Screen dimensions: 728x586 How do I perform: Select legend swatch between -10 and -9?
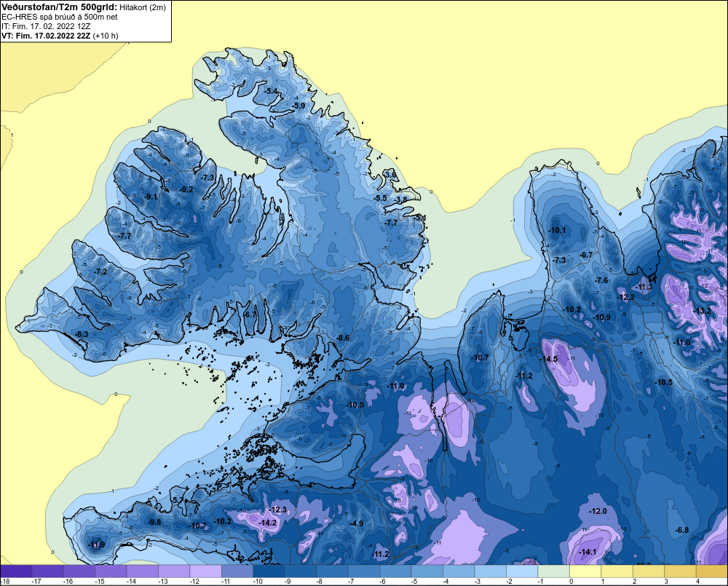point(269,571)
